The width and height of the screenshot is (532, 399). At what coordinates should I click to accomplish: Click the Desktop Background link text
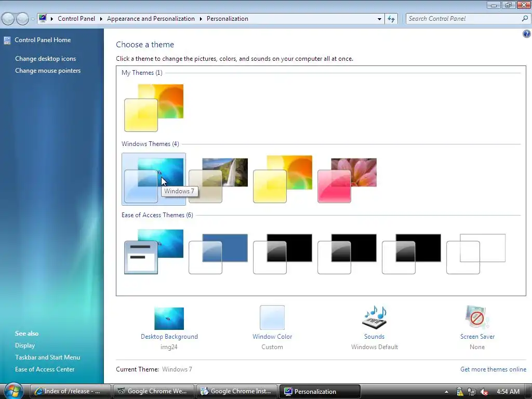click(169, 337)
